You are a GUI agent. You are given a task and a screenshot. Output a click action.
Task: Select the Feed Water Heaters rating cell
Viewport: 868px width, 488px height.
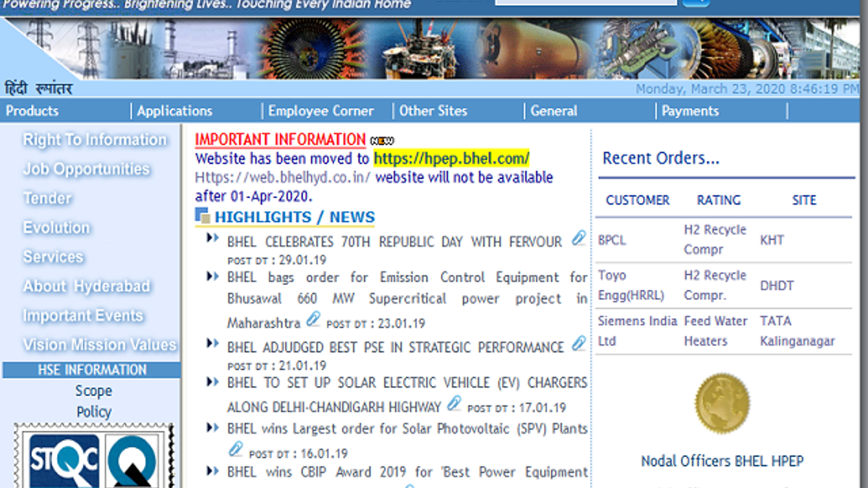[716, 330]
